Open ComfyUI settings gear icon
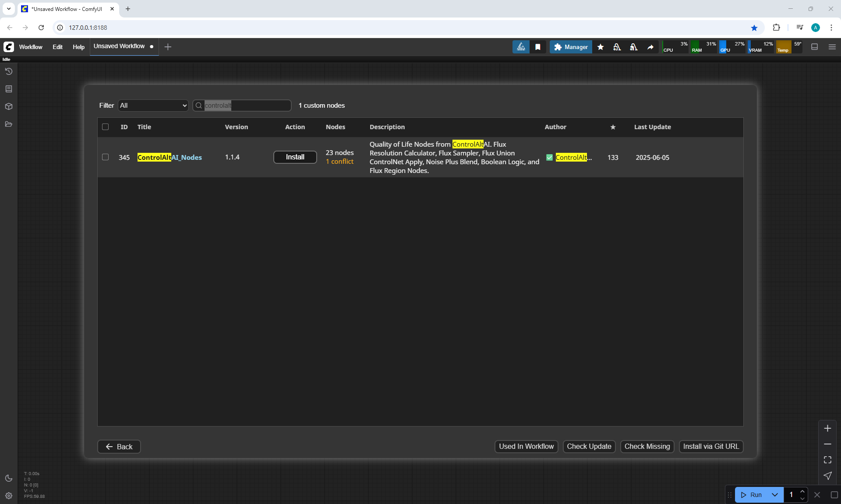Screen dimensions: 841x504 point(8,496)
